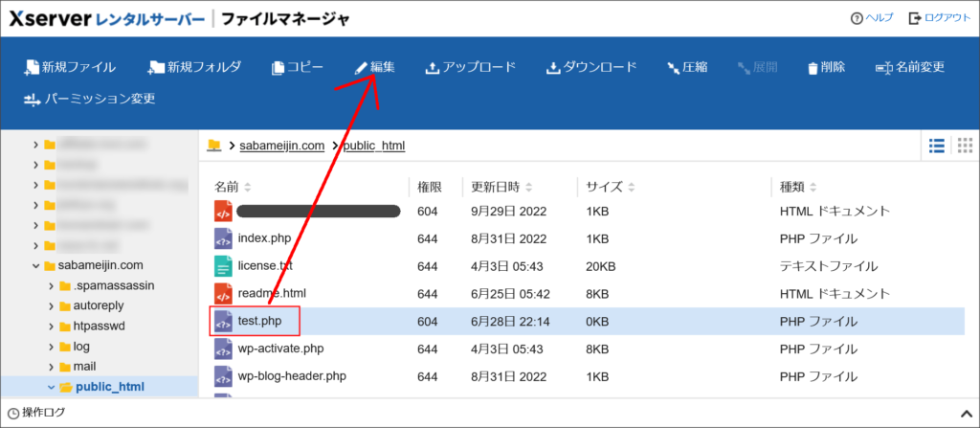The height and width of the screenshot is (428, 980).
Task: Go to sabameijin.com in the breadcrumb
Action: point(282,146)
